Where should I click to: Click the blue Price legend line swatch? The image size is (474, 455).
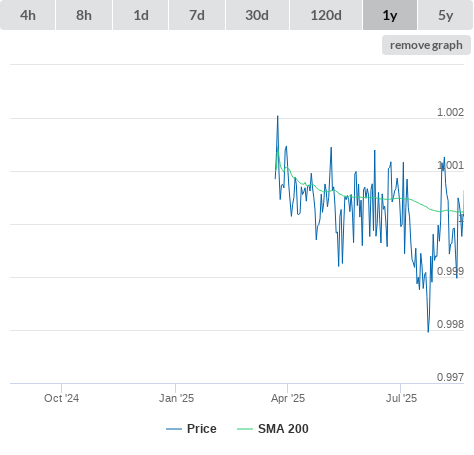pyautogui.click(x=174, y=429)
